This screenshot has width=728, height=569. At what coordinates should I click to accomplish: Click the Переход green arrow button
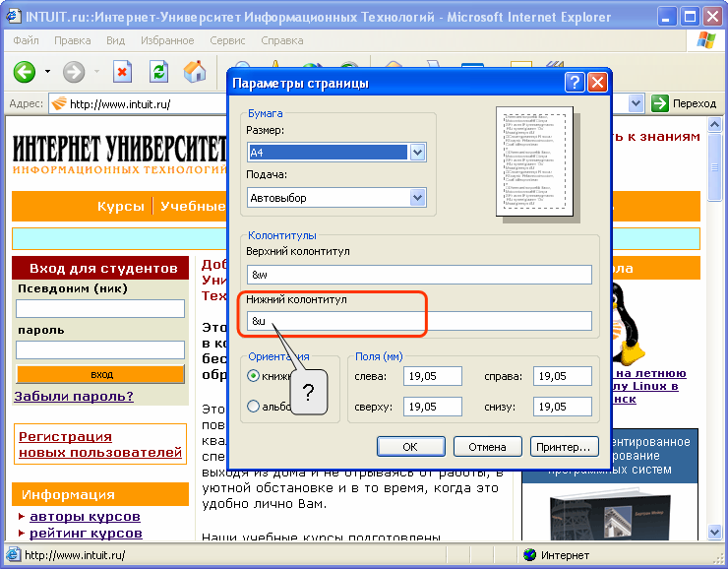click(660, 103)
